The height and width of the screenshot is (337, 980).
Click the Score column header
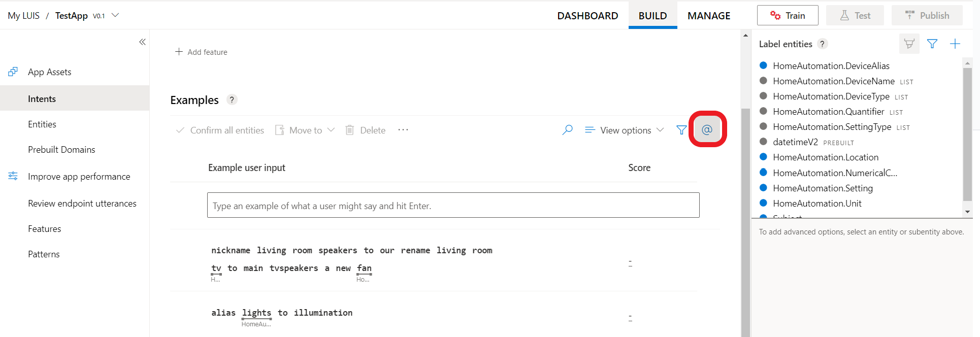639,167
